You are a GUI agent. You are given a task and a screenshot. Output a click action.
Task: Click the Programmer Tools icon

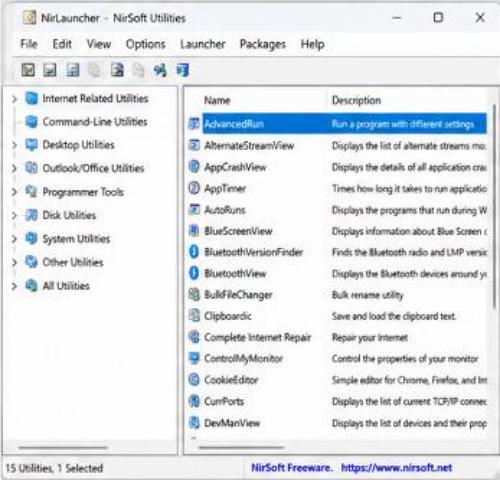[32, 192]
